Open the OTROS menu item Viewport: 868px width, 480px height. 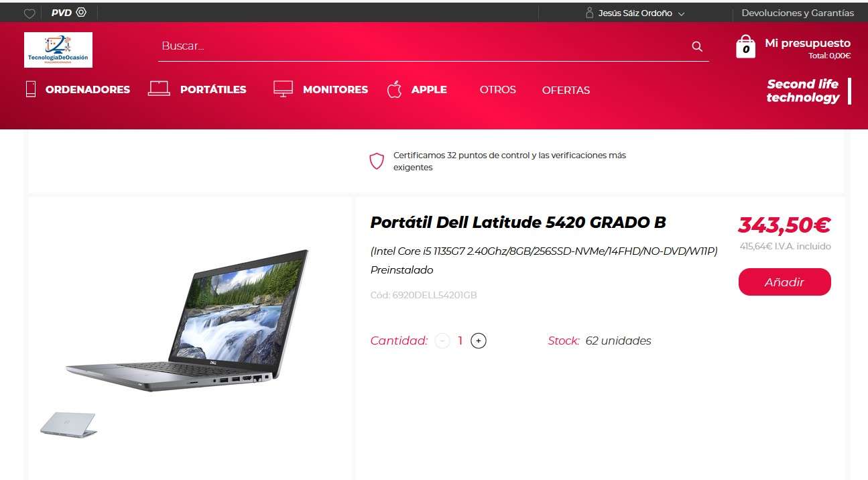498,89
